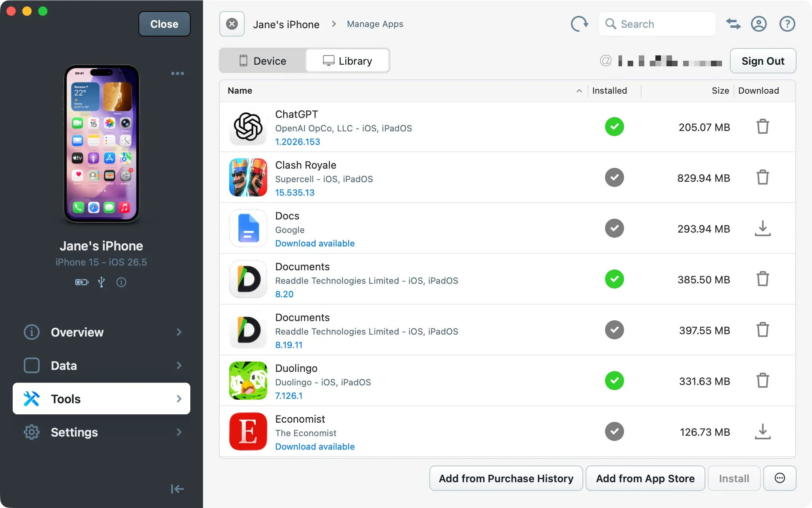
Task: Click the iPhone home screen preview
Action: (x=101, y=143)
